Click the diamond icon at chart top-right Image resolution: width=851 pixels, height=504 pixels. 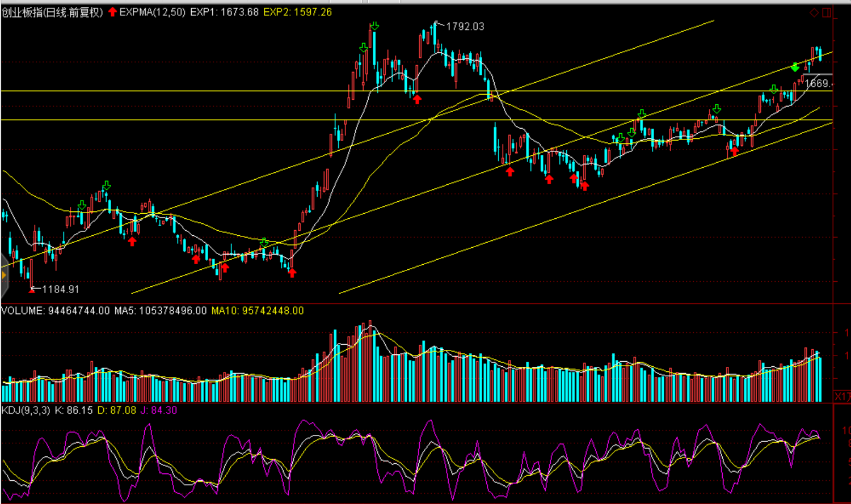click(x=814, y=12)
